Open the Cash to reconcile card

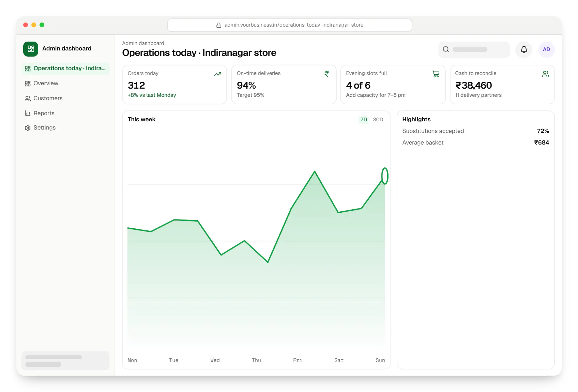pyautogui.click(x=502, y=85)
